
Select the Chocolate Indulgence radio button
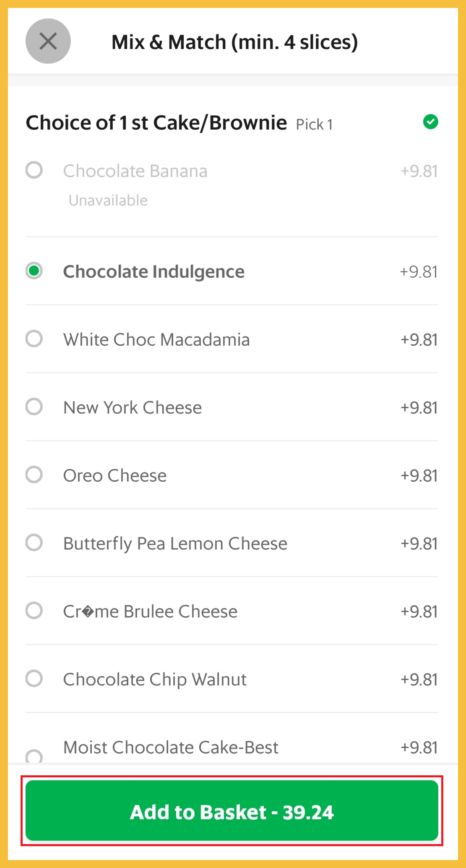pos(34,271)
